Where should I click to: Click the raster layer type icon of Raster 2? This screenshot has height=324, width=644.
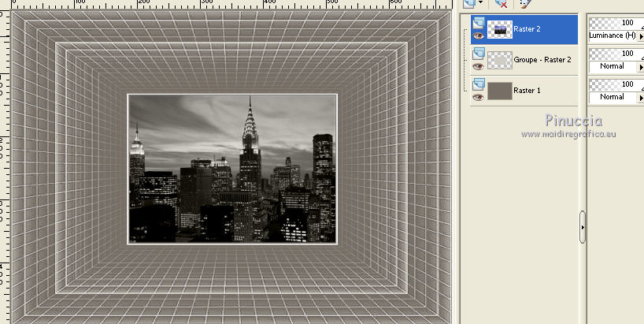(x=479, y=23)
